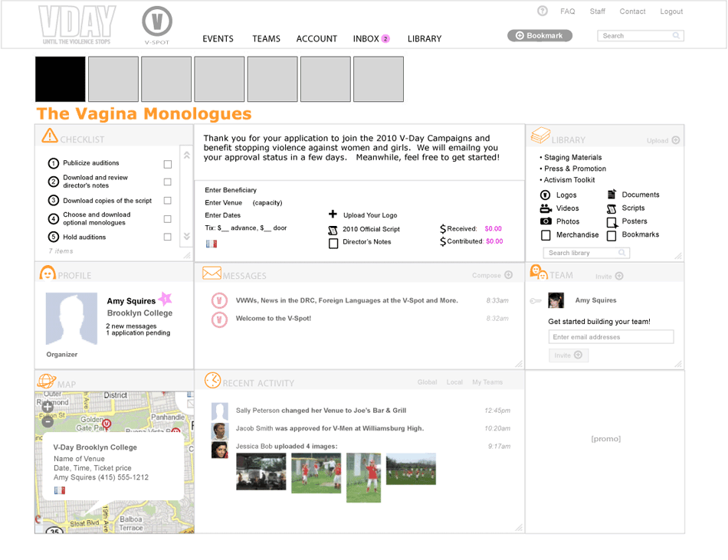This screenshot has height=560, width=728.
Task: Check Download copies of the script
Action: 168,201
